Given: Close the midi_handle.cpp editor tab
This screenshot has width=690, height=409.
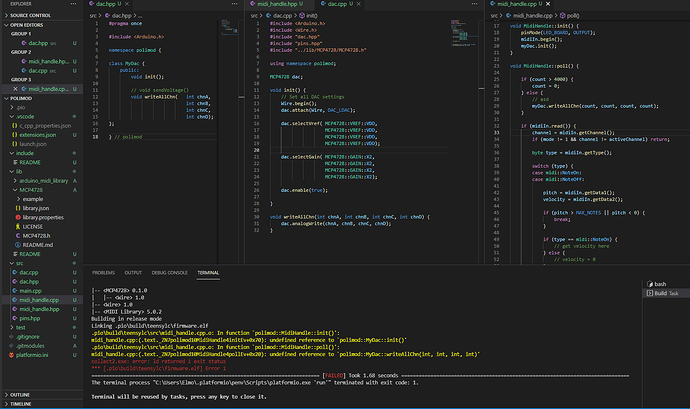Looking at the screenshot, I should (548, 4).
